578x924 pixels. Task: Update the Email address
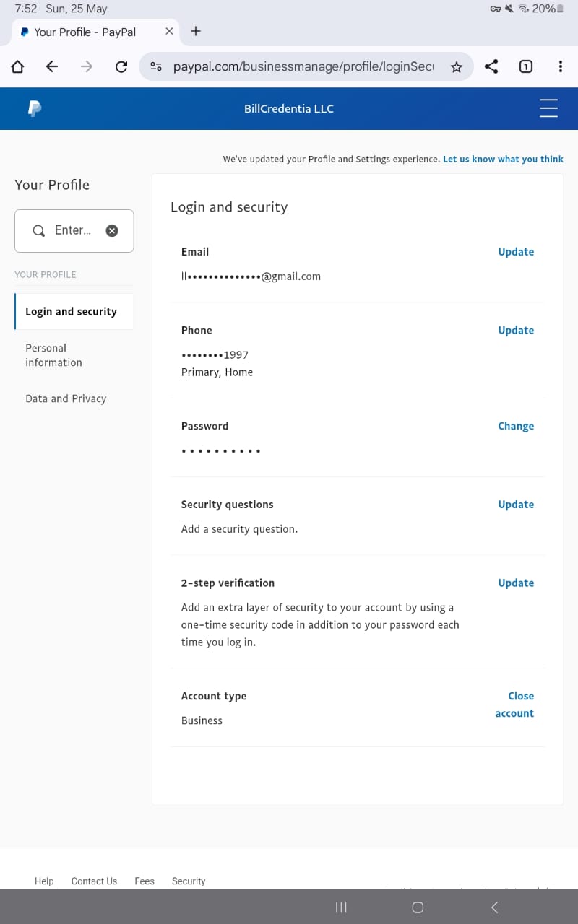[516, 252]
